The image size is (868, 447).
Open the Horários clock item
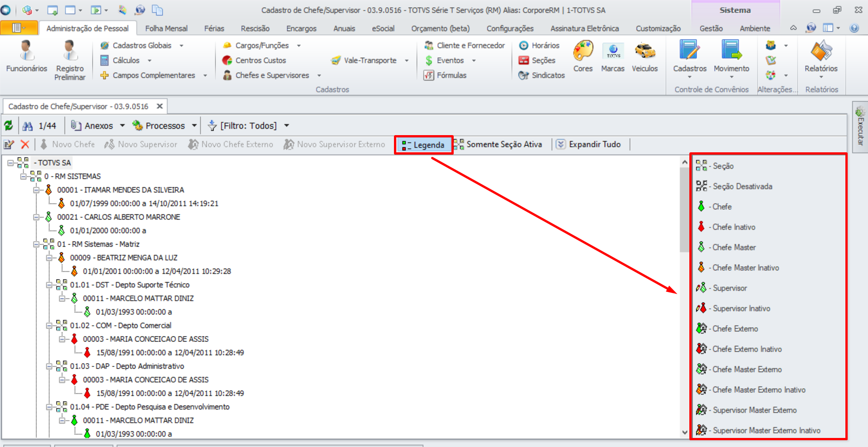tap(539, 45)
